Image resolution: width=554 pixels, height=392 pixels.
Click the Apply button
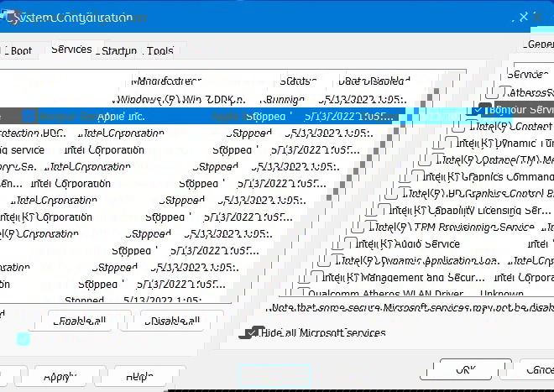(60, 377)
